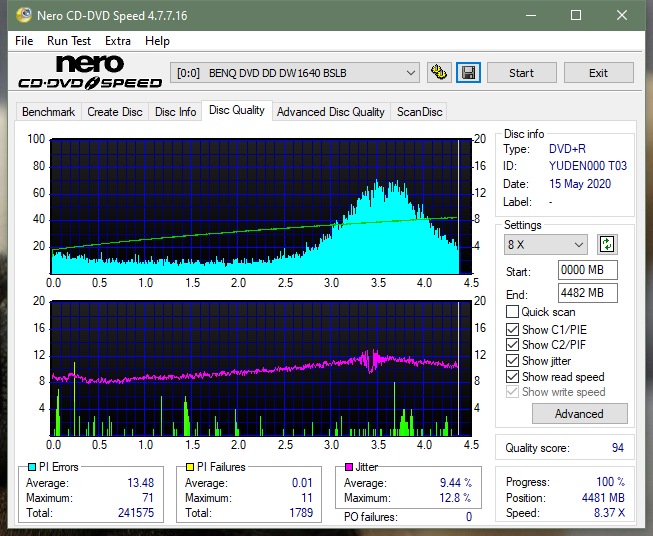Open the Advanced Disc Quality tab
The height and width of the screenshot is (536, 653).
click(331, 112)
